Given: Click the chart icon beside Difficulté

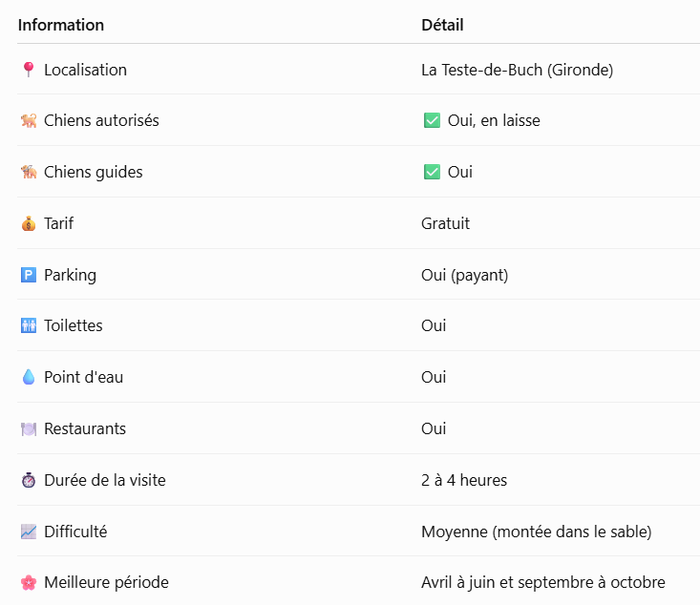Looking at the screenshot, I should click(x=29, y=532).
